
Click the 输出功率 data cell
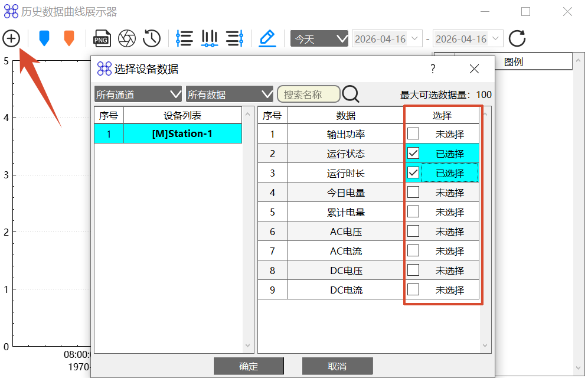click(x=346, y=134)
